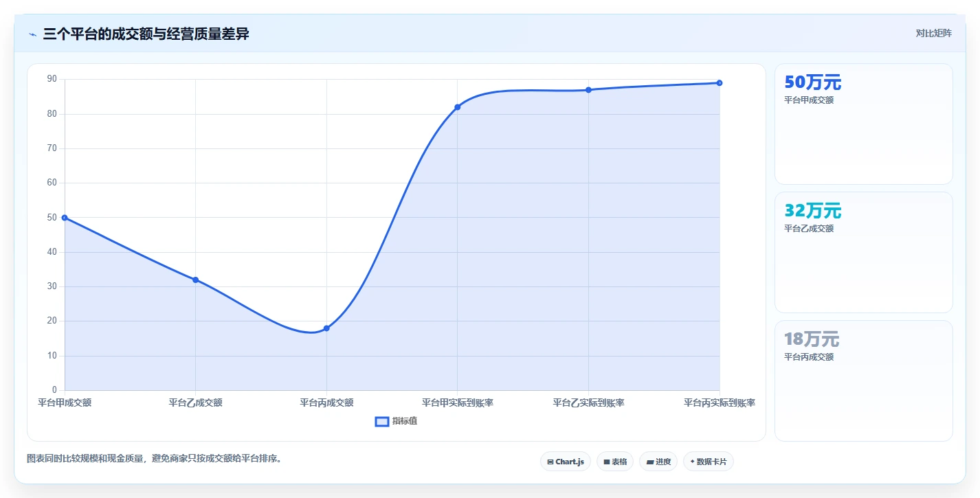The image size is (980, 498).
Task: Click the 平台乙成交额 axis label
Action: pos(196,403)
